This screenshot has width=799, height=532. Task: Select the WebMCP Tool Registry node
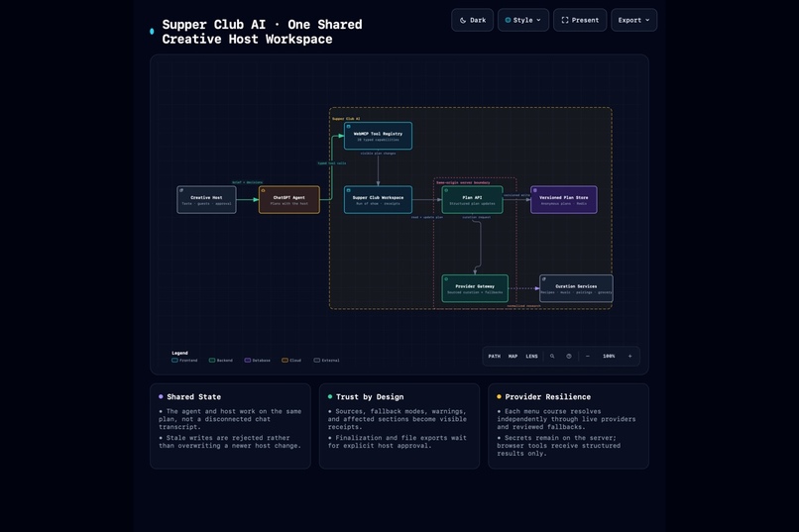(378, 136)
